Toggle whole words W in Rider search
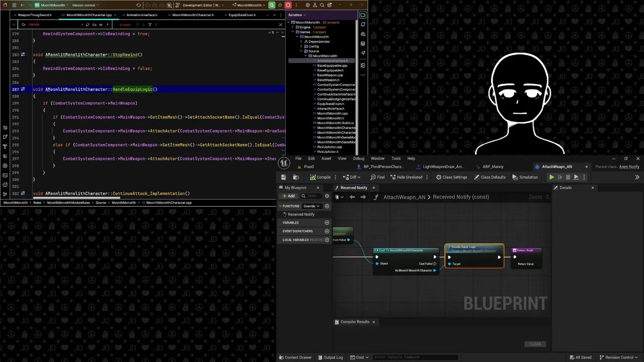 click(x=101, y=25)
